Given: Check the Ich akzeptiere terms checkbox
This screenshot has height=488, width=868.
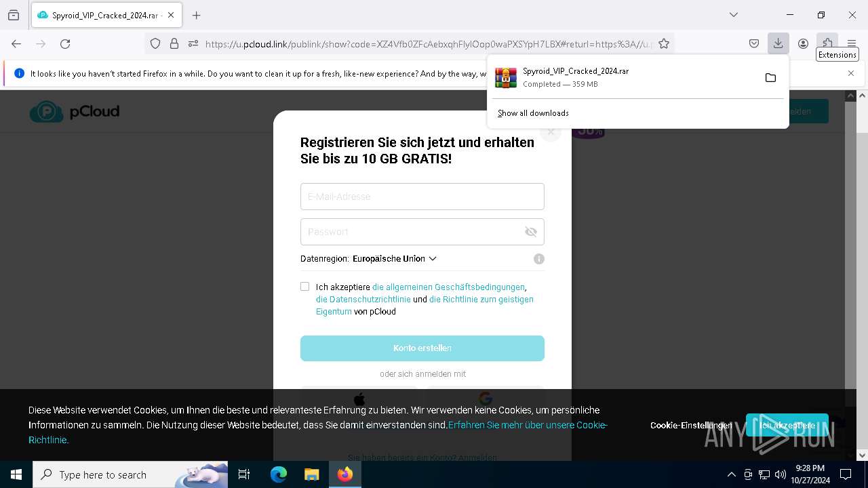Looking at the screenshot, I should pyautogui.click(x=305, y=287).
